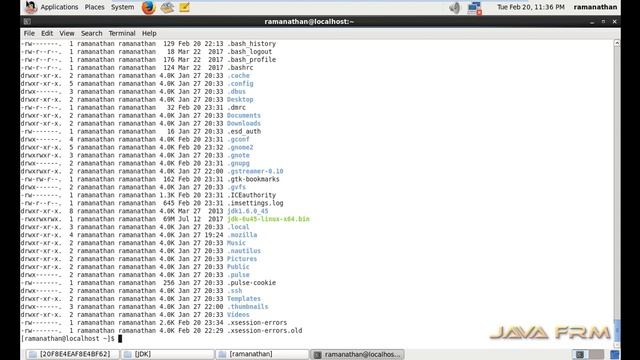Click the .gtk-bookmarks file name
This screenshot has width=640, height=360.
pyautogui.click(x=253, y=179)
